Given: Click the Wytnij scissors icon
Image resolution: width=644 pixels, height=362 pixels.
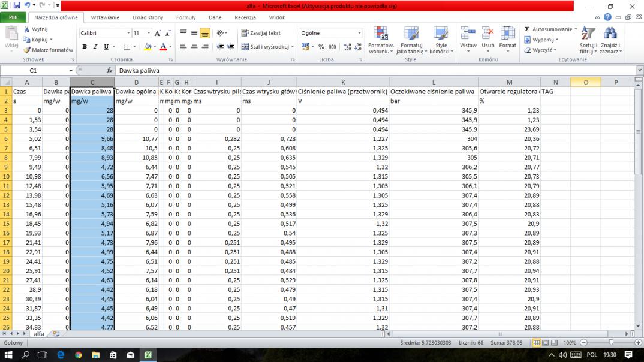Looking at the screenshot, I should (x=27, y=29).
